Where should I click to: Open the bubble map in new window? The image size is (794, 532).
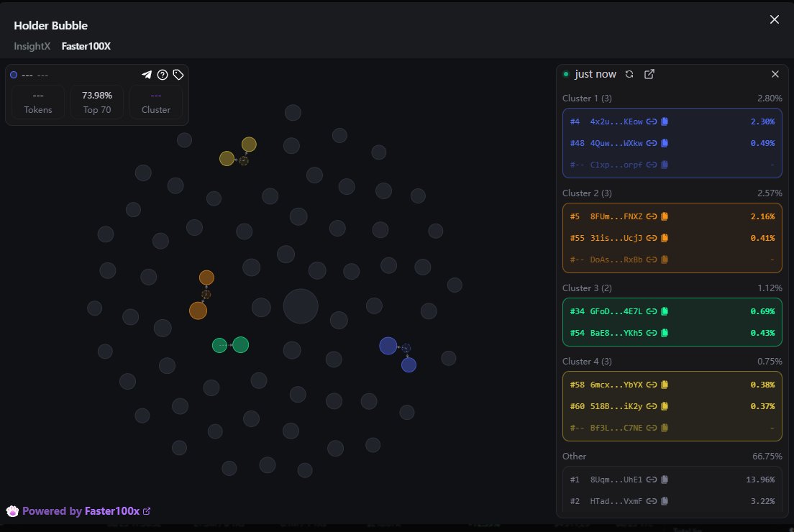coord(649,74)
